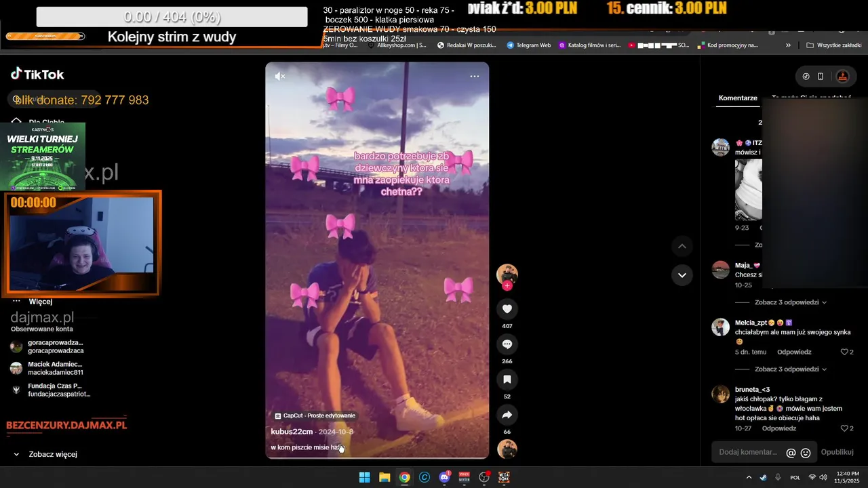Open the Katalog filmów i seri... bookmark
The image size is (868, 488).
tap(589, 45)
